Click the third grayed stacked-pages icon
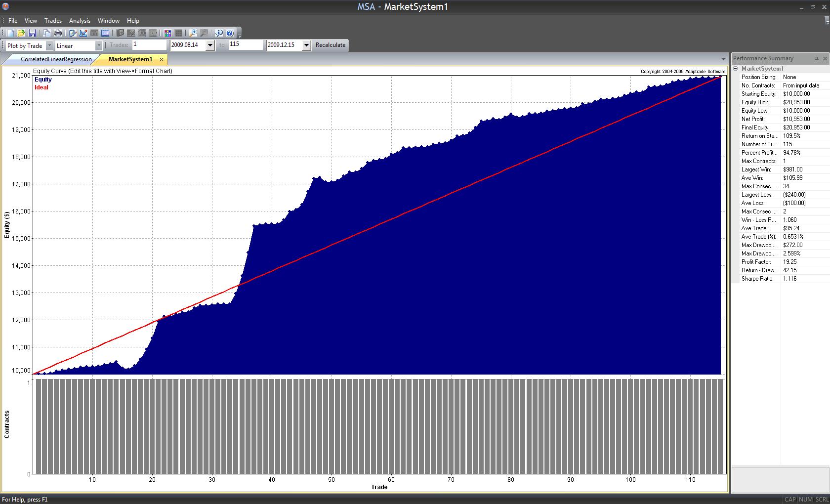Screen dimensions: 830x504 click(142, 33)
